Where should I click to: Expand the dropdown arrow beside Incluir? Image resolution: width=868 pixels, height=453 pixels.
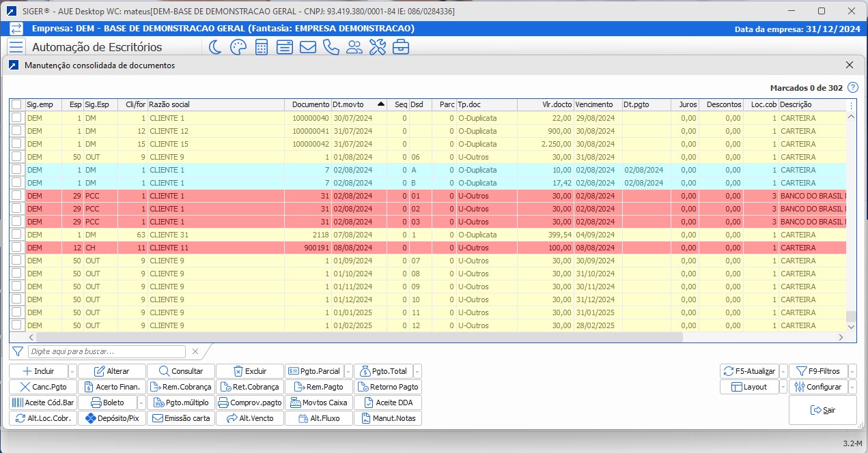[72, 371]
